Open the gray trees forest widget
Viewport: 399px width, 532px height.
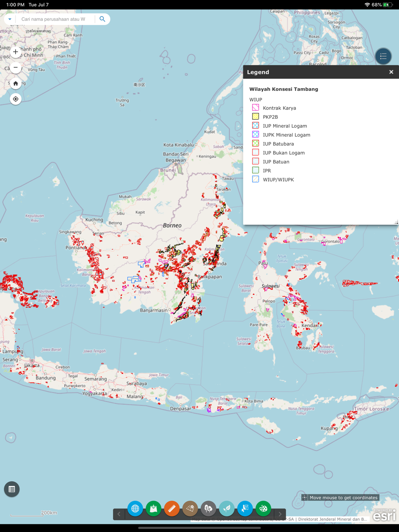[208, 508]
